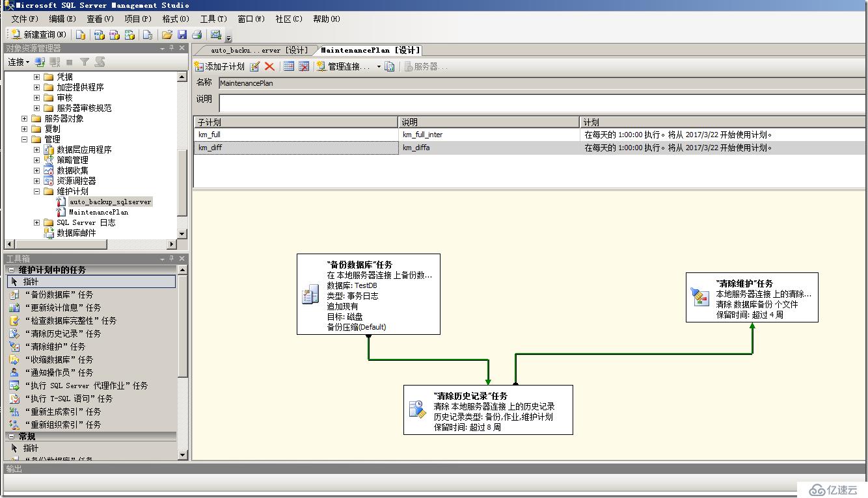Click the 说明 description input field
This screenshot has width=868, height=498.
[542, 103]
